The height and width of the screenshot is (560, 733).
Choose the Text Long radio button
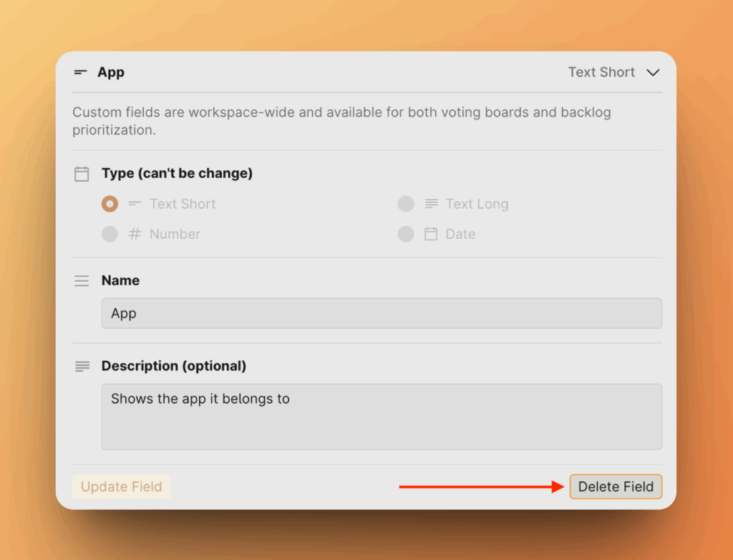coord(406,204)
